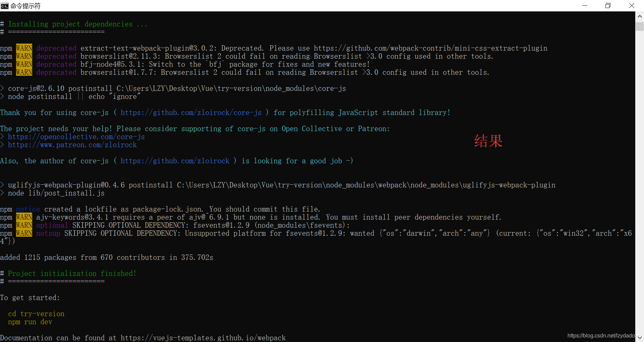Close the command prompt window
This screenshot has height=342, width=644.
tap(632, 6)
